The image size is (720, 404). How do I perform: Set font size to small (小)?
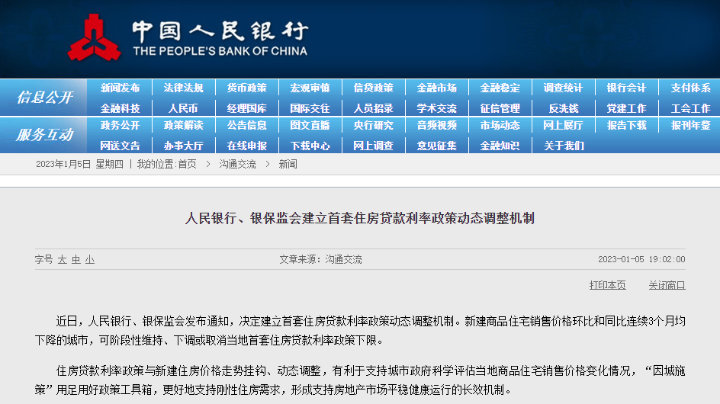(89, 258)
